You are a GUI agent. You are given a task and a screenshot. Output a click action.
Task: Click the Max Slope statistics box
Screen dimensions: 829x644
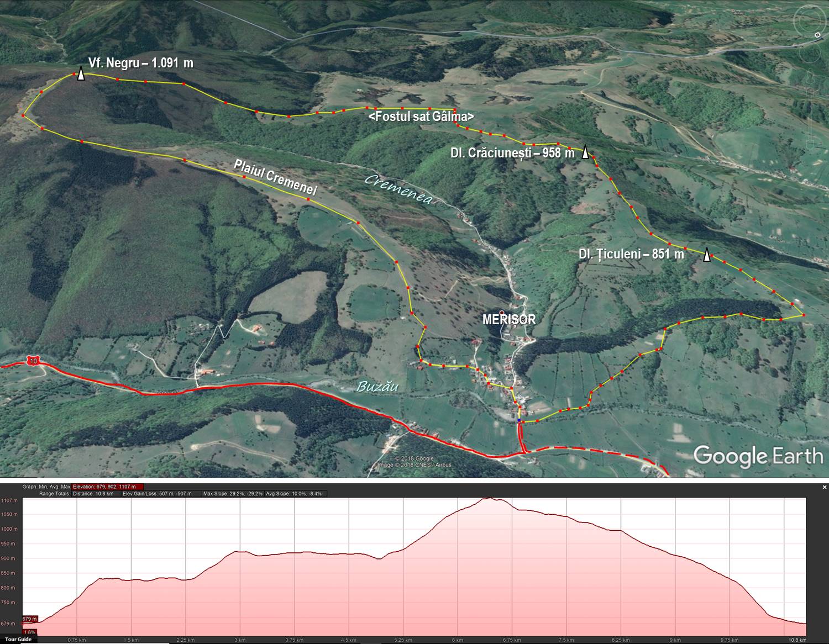pyautogui.click(x=233, y=493)
